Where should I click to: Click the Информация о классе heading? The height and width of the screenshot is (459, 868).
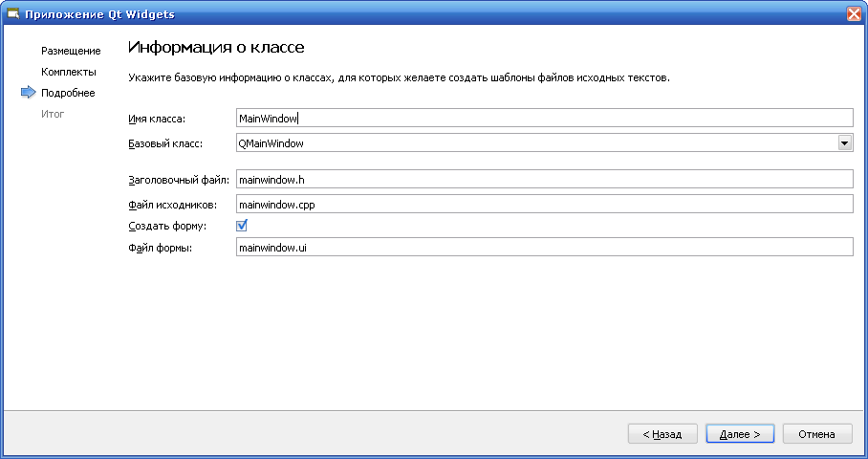(216, 47)
